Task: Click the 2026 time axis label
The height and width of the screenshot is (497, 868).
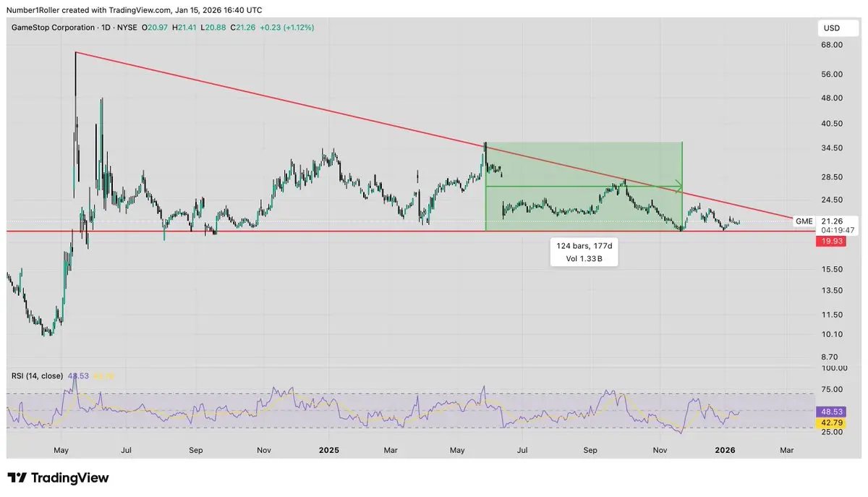Action: tap(726, 449)
